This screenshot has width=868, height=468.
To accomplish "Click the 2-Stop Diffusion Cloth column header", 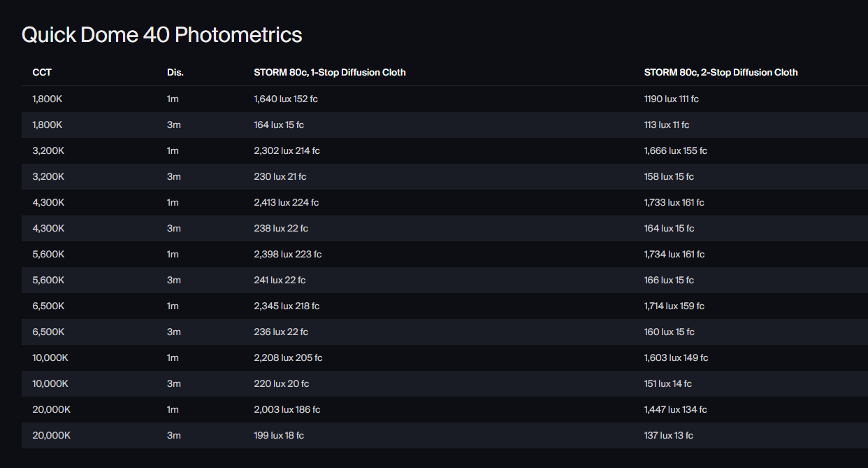I will [x=721, y=73].
